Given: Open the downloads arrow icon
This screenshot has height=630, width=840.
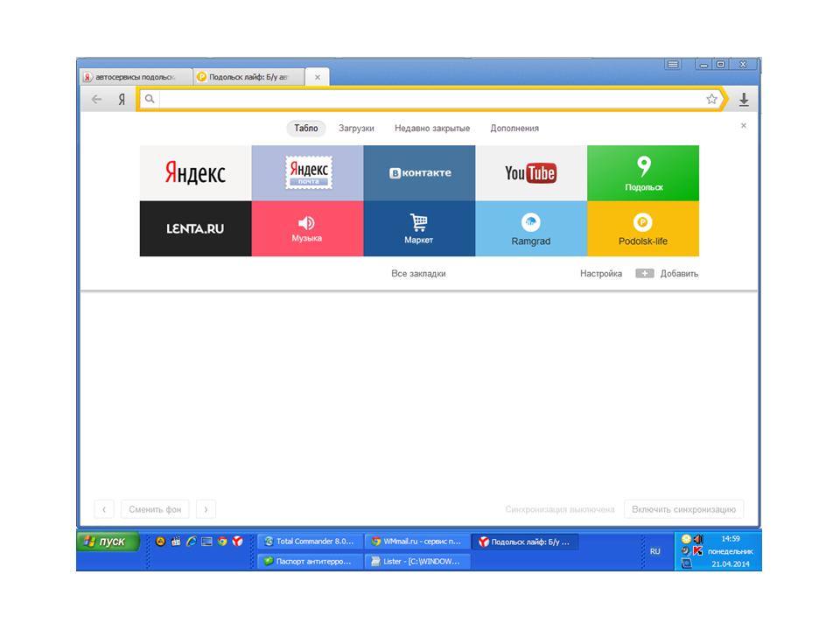Looking at the screenshot, I should (x=744, y=100).
